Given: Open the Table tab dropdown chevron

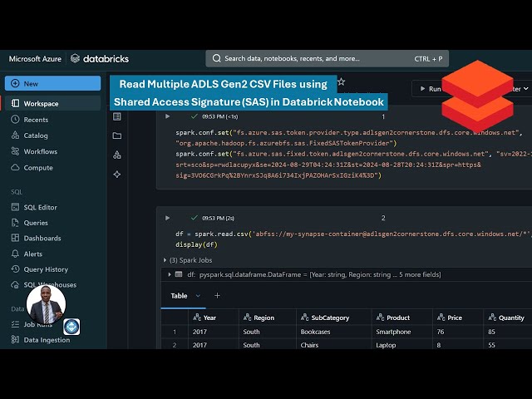Looking at the screenshot, I should 198,296.
